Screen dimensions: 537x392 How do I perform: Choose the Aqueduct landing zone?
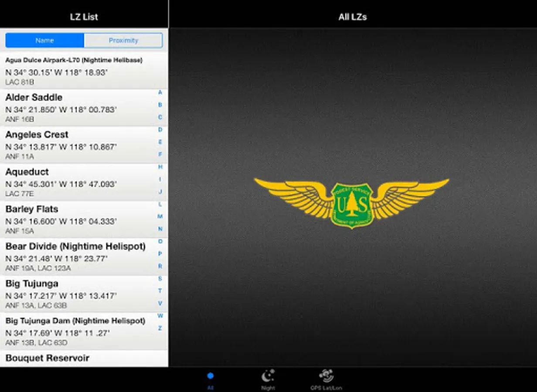[x=84, y=182]
